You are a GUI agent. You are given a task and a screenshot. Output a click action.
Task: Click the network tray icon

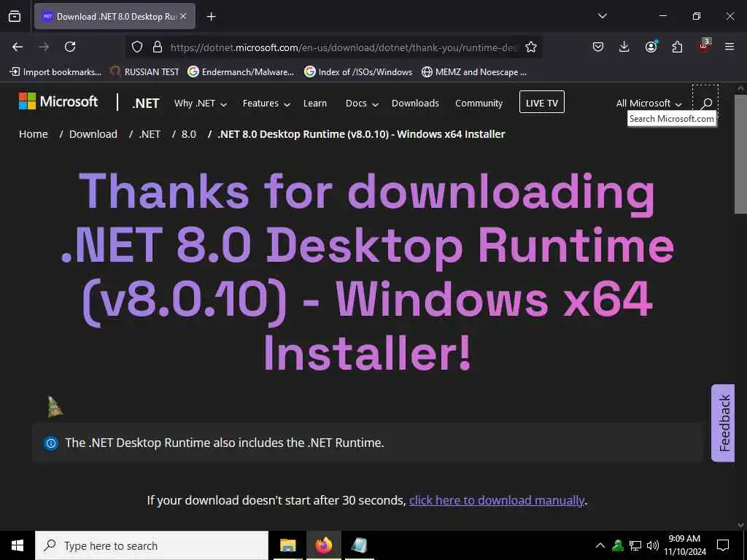(x=635, y=545)
